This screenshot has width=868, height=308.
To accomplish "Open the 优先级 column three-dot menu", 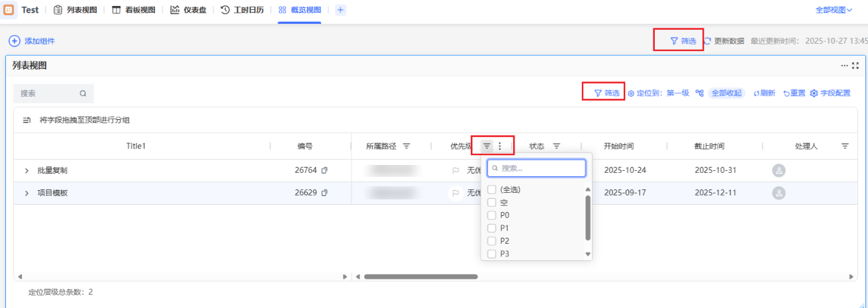I will coord(500,146).
